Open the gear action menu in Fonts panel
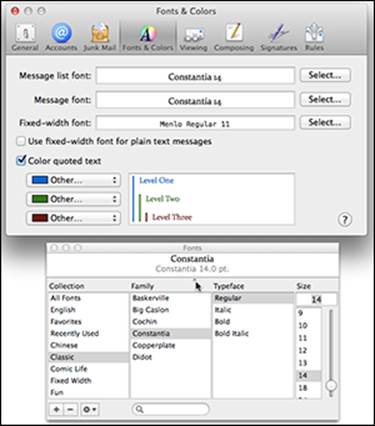Viewport: 375px width, 426px height. (90, 409)
